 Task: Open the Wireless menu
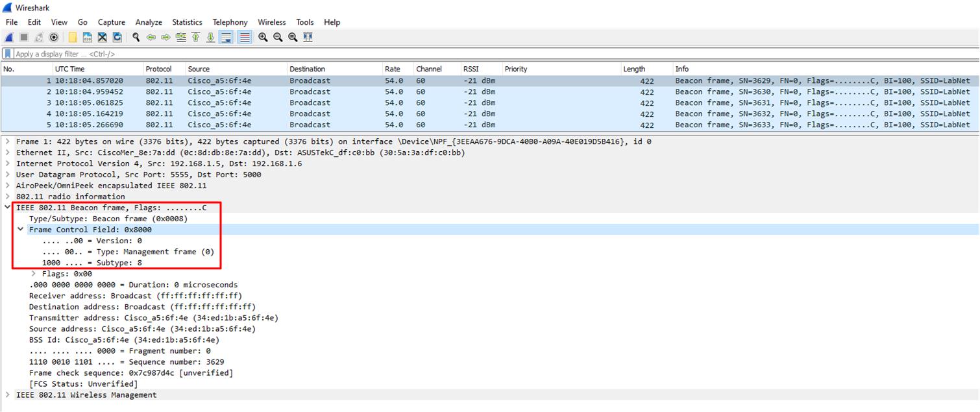click(272, 22)
